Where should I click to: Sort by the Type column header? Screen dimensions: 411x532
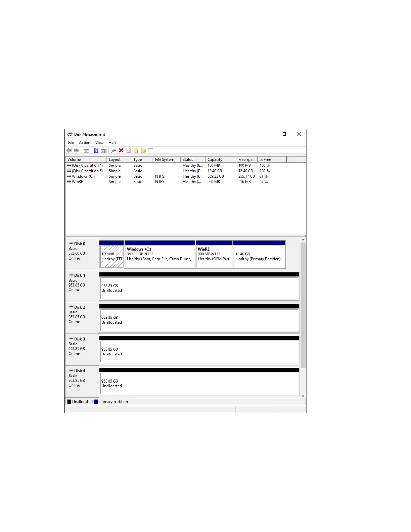coord(142,160)
